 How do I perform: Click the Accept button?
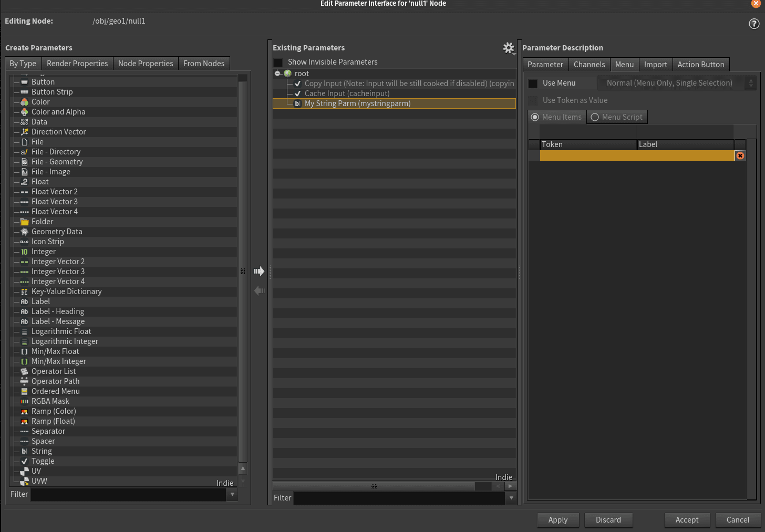click(687, 520)
